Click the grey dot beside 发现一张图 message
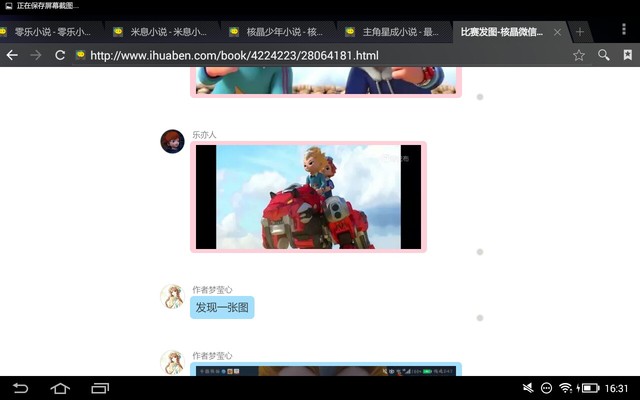This screenshot has height=400, width=640. [x=480, y=318]
